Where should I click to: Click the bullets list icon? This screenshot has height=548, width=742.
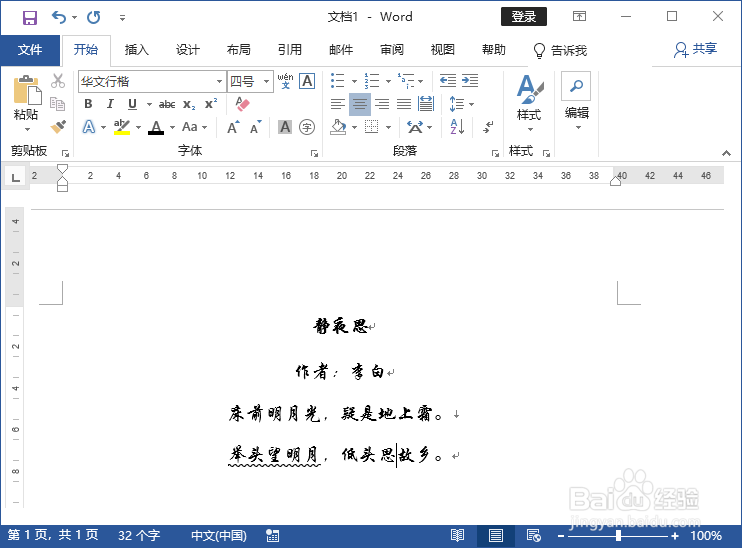[x=337, y=81]
